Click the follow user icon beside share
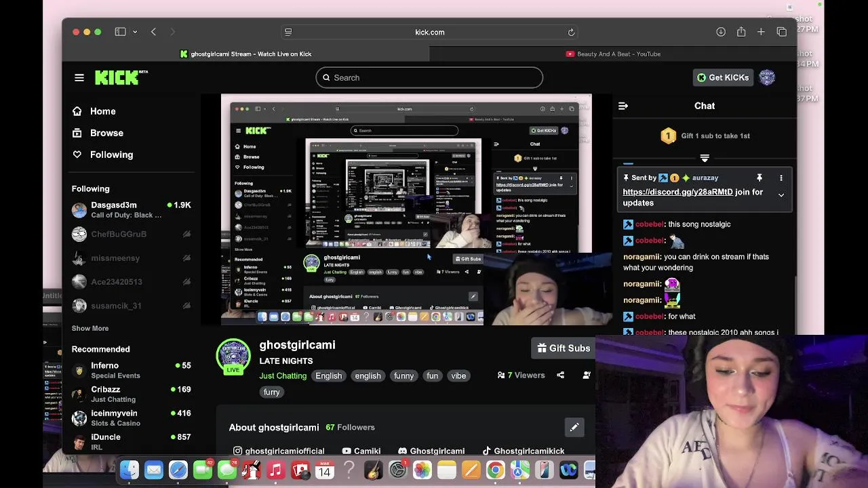The width and height of the screenshot is (868, 488). point(587,375)
